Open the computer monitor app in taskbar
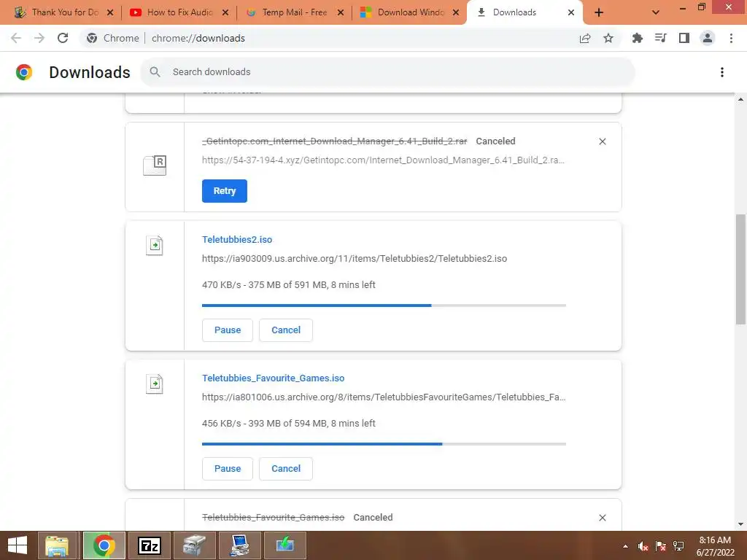 tap(239, 545)
